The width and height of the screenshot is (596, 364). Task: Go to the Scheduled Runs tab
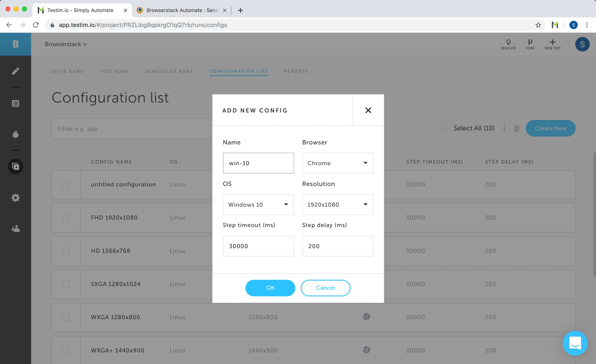coord(169,71)
